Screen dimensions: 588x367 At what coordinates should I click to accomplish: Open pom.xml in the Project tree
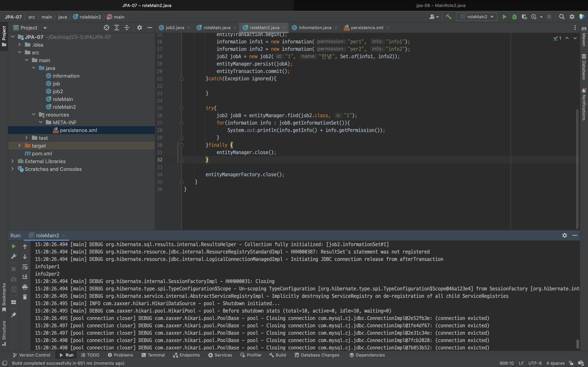tap(42, 153)
